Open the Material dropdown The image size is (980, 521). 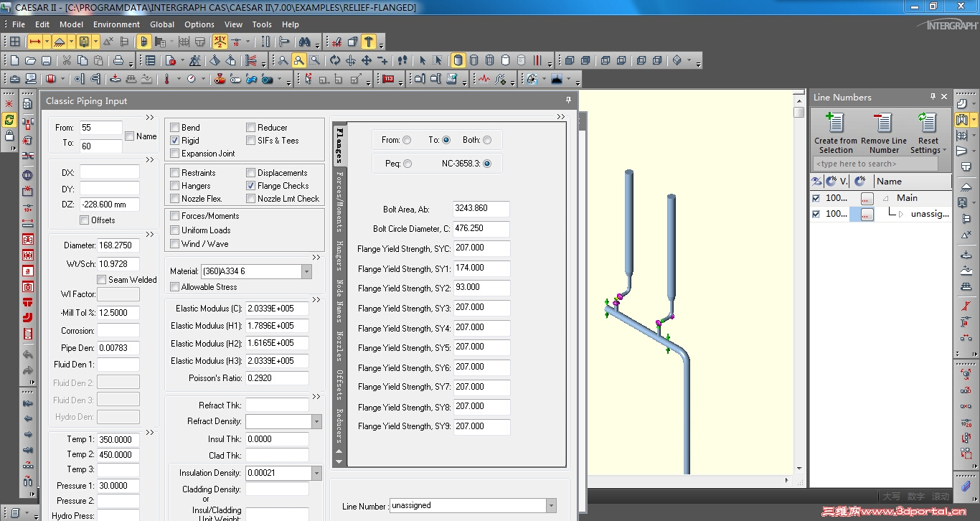[307, 271]
